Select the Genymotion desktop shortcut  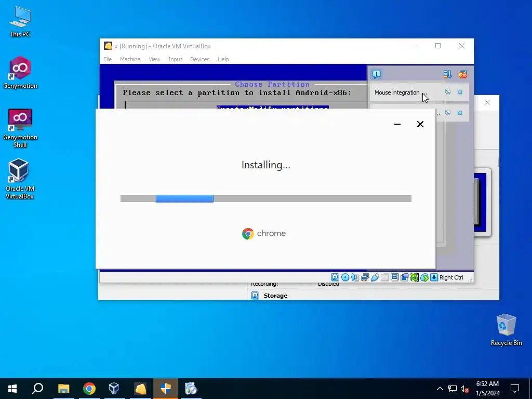coord(20,73)
